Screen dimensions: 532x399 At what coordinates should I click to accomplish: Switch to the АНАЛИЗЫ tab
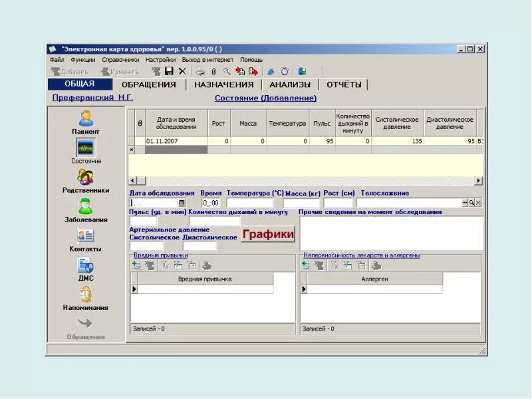[x=290, y=84]
